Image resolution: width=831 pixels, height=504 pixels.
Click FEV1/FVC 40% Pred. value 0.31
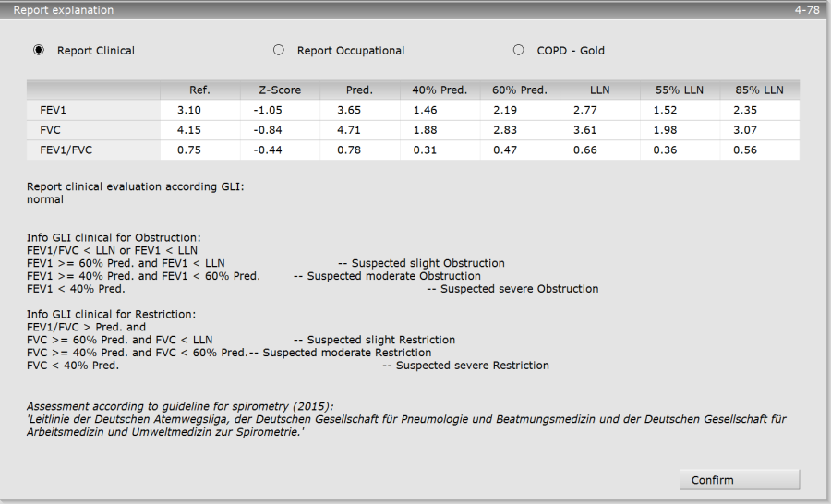click(426, 150)
